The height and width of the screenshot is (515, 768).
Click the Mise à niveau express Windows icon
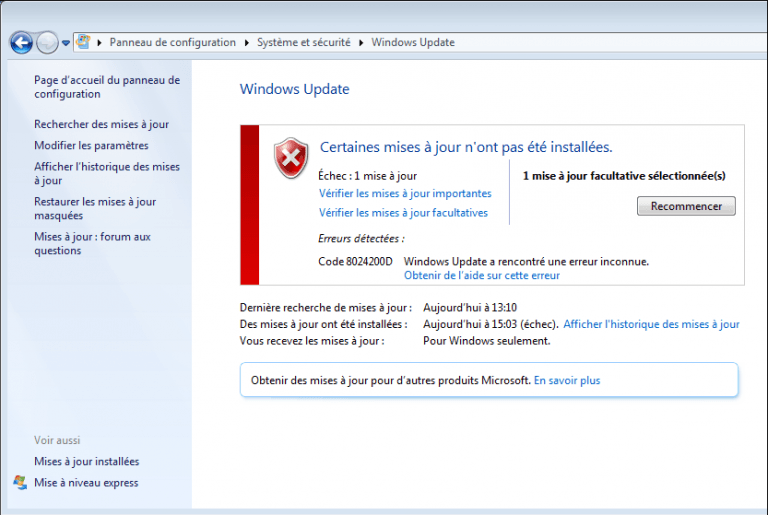coord(20,483)
